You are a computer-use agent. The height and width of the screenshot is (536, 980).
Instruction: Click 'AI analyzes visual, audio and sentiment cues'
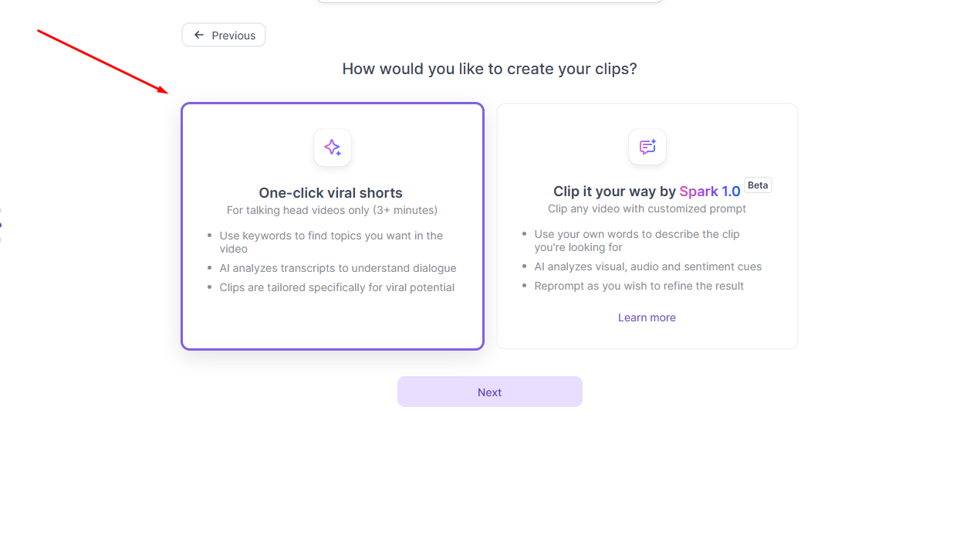pos(647,266)
